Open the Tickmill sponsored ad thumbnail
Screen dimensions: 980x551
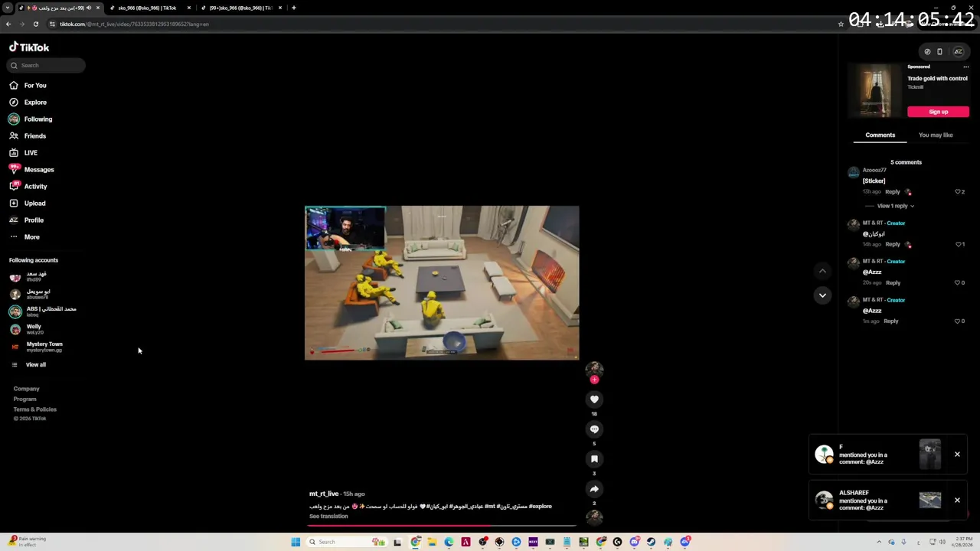[x=874, y=90]
